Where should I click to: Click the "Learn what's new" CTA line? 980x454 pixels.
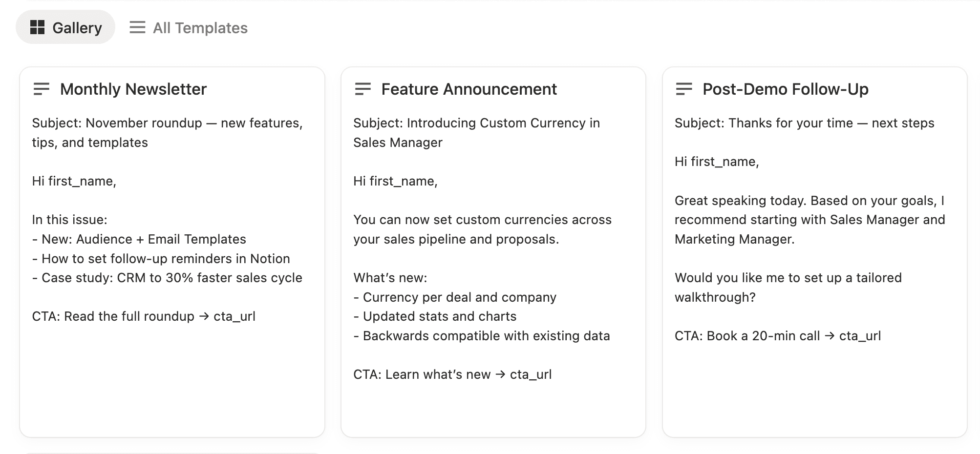click(x=452, y=374)
